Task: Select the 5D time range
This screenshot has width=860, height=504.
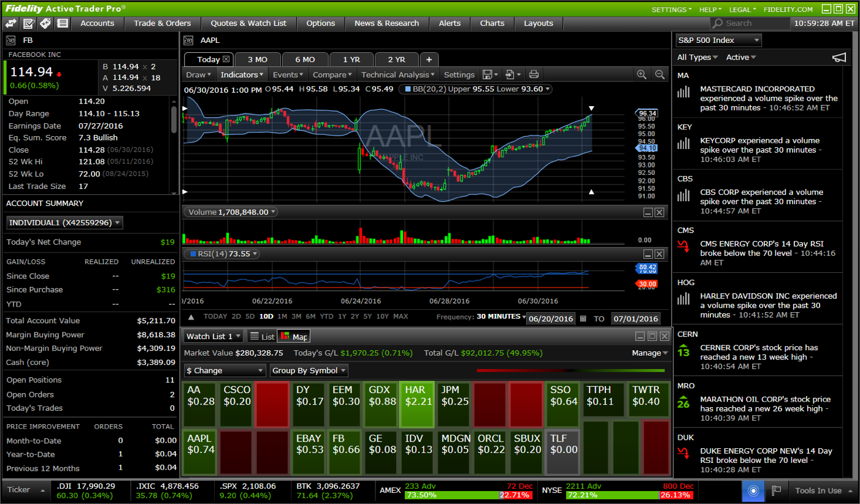Action: 250,317
